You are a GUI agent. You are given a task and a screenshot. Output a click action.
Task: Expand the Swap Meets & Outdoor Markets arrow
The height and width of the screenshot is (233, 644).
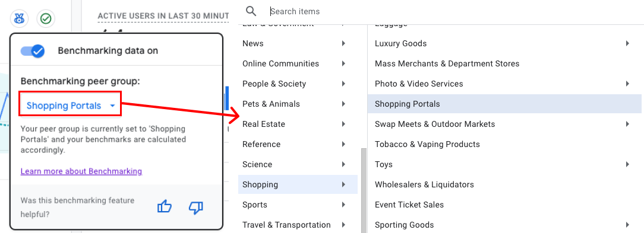point(627,124)
